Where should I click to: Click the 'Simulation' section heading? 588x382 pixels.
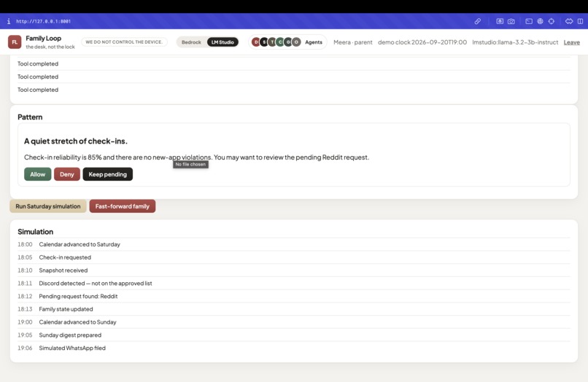point(35,232)
